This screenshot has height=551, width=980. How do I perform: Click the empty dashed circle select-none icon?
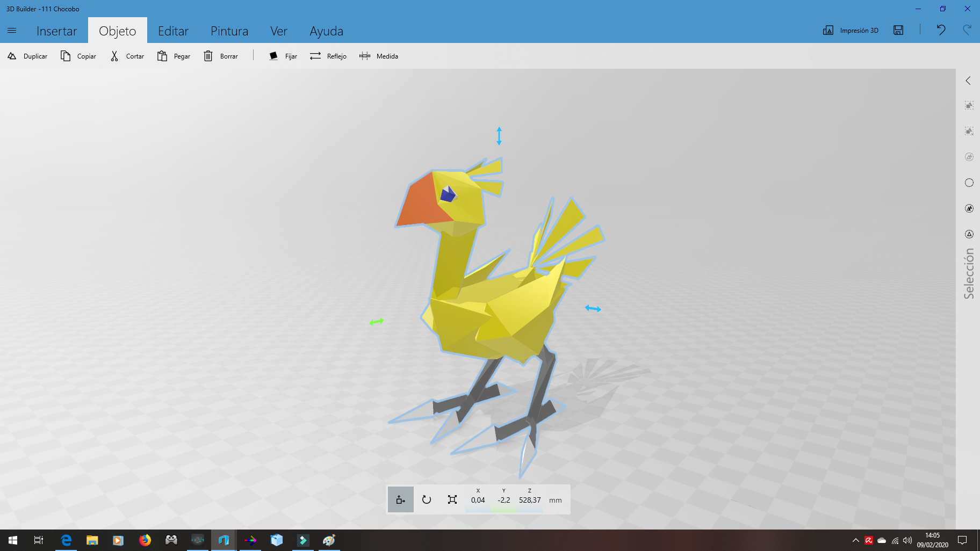point(969,183)
